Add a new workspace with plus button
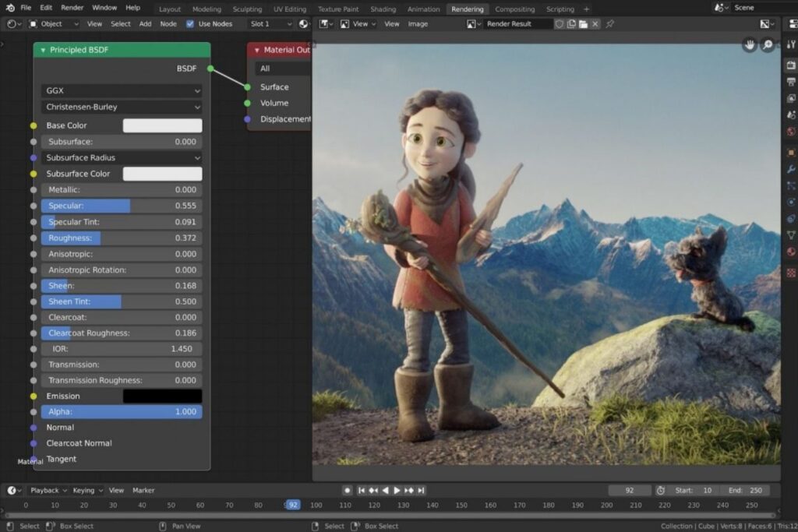 (x=586, y=9)
